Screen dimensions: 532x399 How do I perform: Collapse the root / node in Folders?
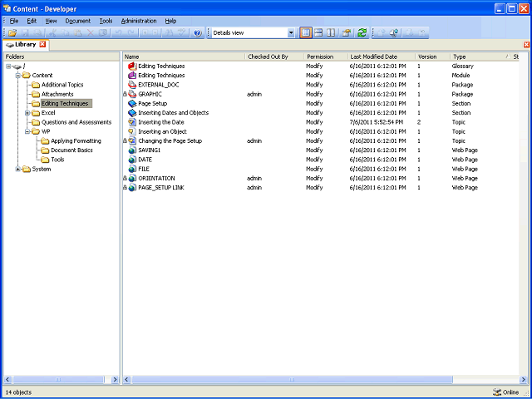coord(8,66)
